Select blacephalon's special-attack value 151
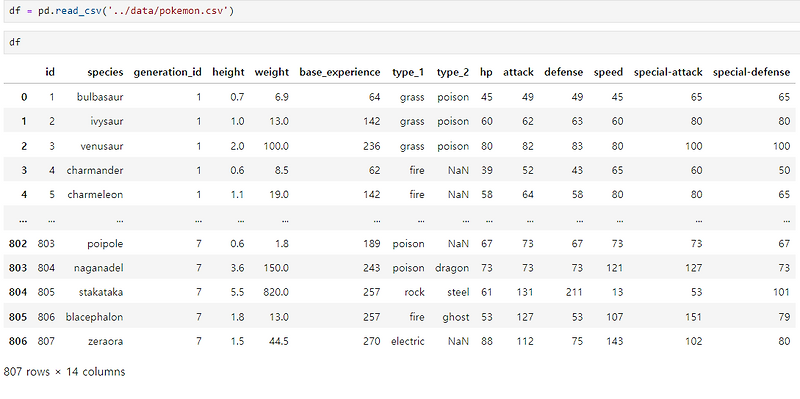Screen dimensions: 800x399 [694, 317]
